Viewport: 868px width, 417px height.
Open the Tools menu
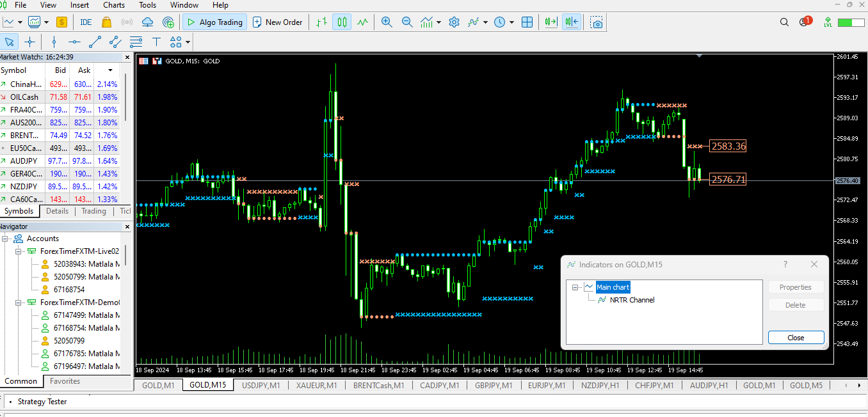(148, 5)
